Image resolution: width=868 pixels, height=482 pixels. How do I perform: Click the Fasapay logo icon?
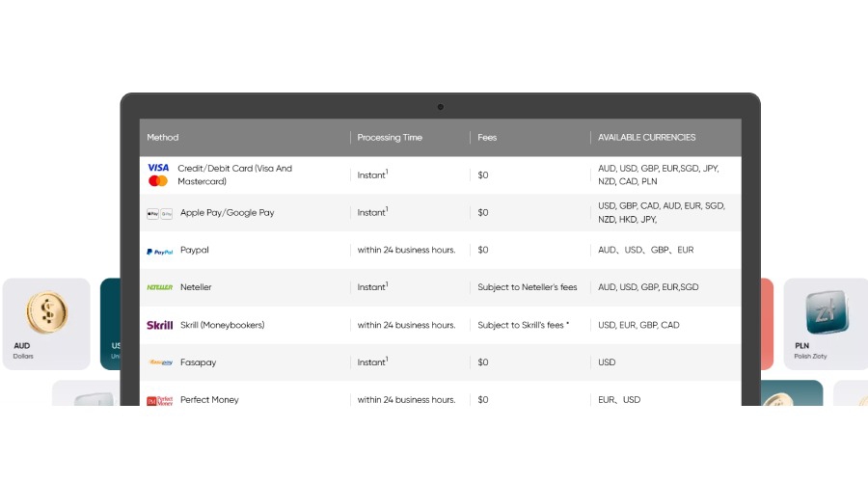159,362
